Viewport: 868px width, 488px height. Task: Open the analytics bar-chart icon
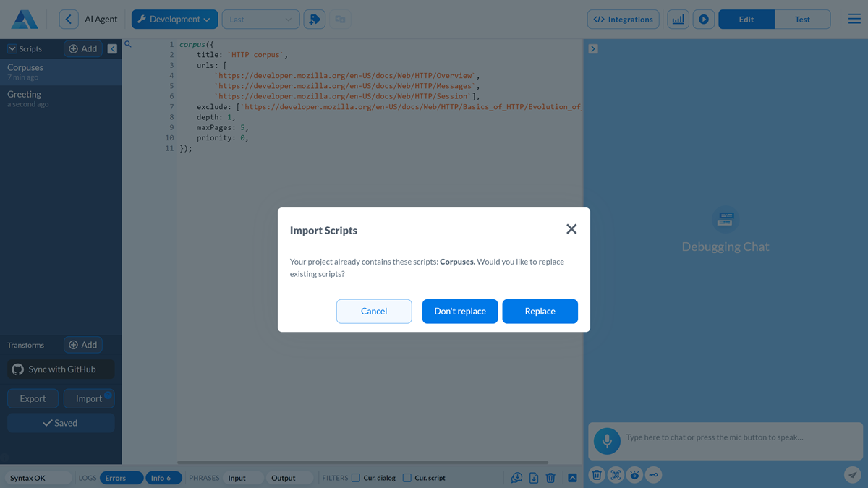(x=678, y=19)
